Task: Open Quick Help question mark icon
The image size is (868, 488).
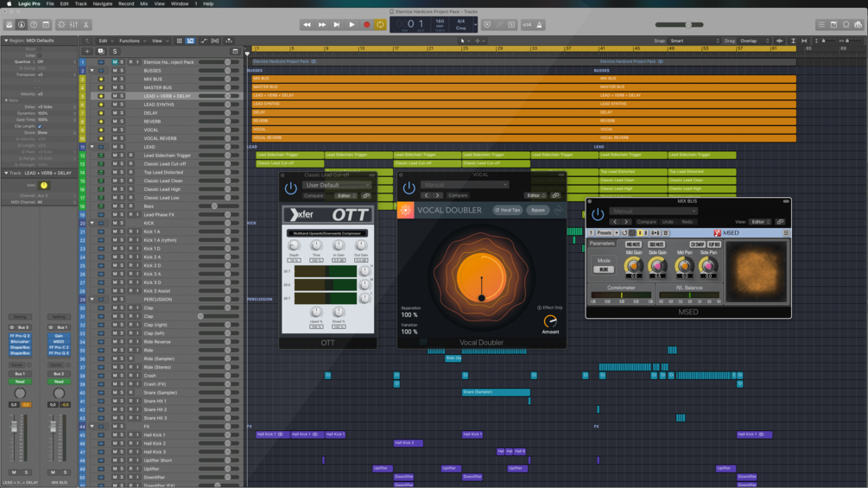Action: click(34, 24)
